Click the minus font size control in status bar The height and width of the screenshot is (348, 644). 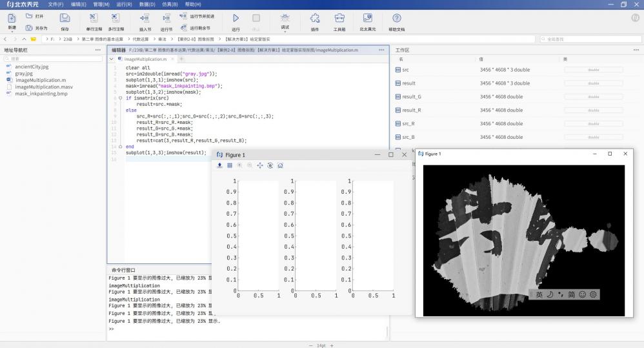[x=310, y=345]
